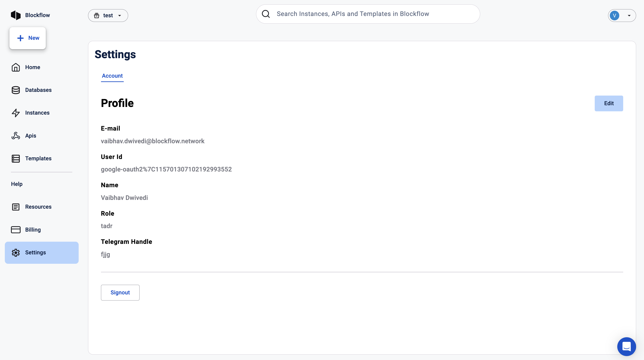The width and height of the screenshot is (644, 360).
Task: Click the Blockflow logo icon
Action: [x=16, y=15]
